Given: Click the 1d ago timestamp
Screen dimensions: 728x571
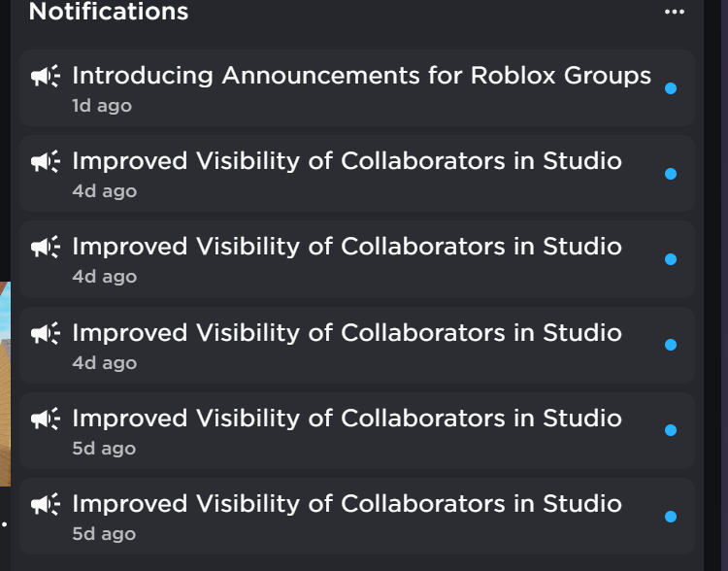Looking at the screenshot, I should [102, 105].
